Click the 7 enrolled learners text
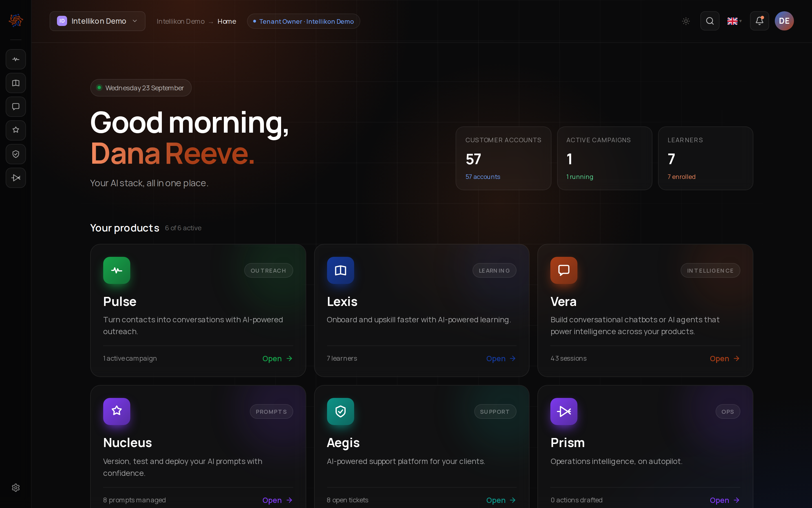Viewport: 812px width, 508px height. 681,177
